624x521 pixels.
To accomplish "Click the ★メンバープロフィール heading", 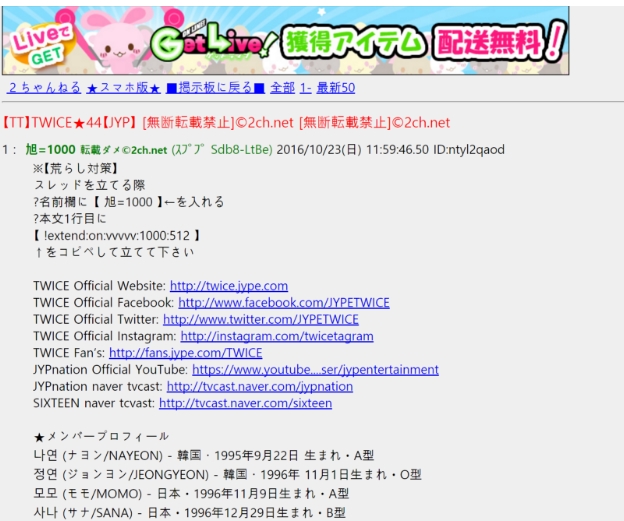I will click(101, 437).
